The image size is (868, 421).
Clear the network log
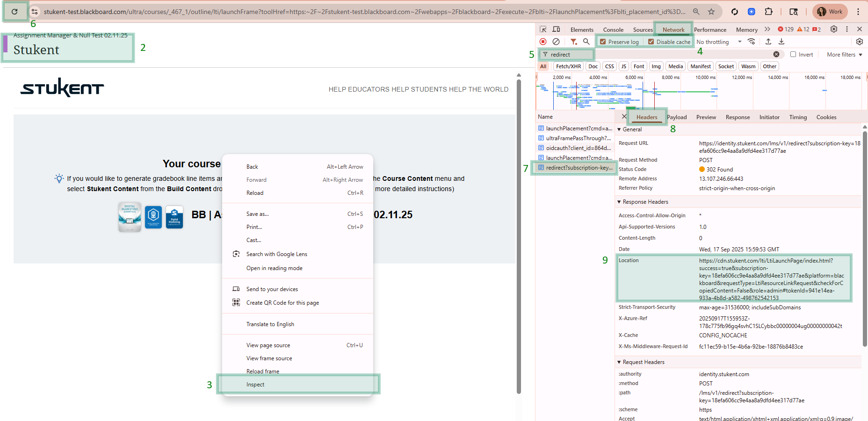(x=556, y=42)
